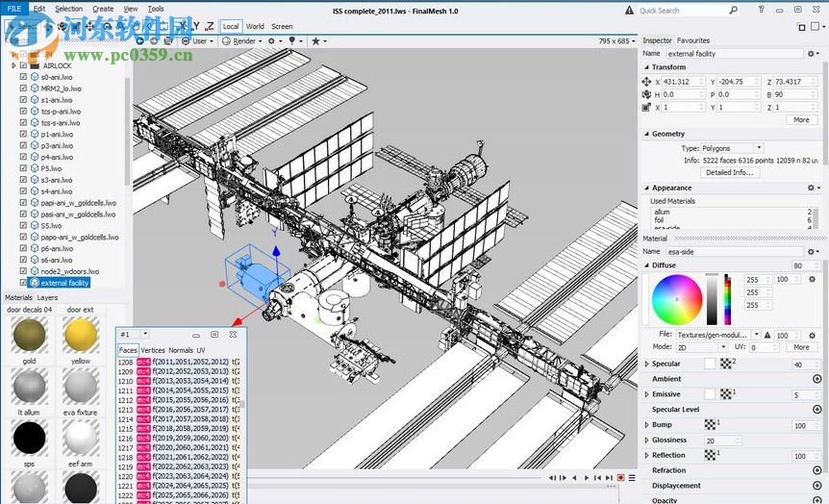
Task: Switch to the Favourites tab
Action: coord(693,40)
